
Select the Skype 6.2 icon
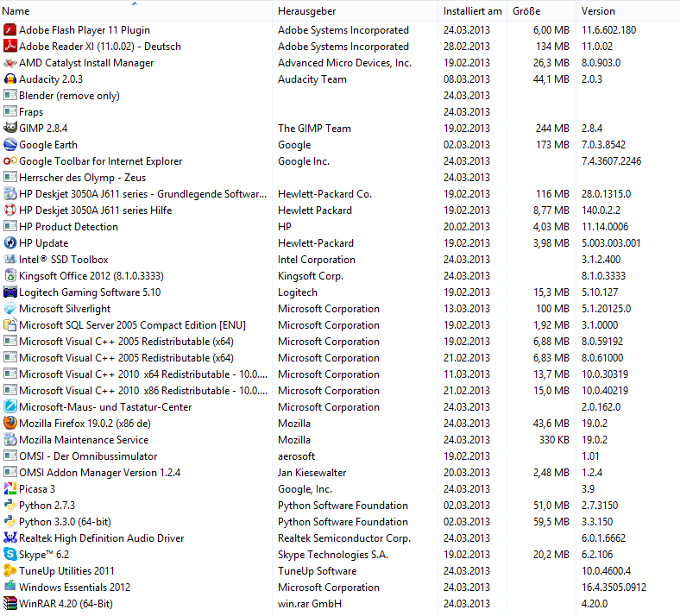[x=10, y=555]
